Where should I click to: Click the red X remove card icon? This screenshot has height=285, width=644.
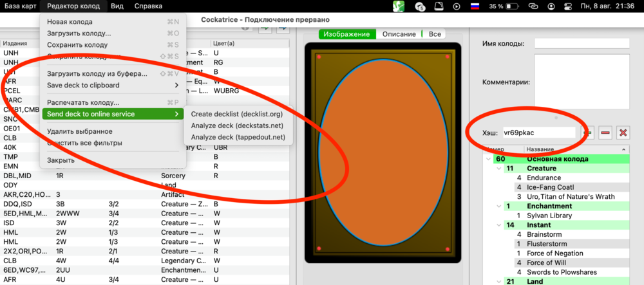click(623, 133)
